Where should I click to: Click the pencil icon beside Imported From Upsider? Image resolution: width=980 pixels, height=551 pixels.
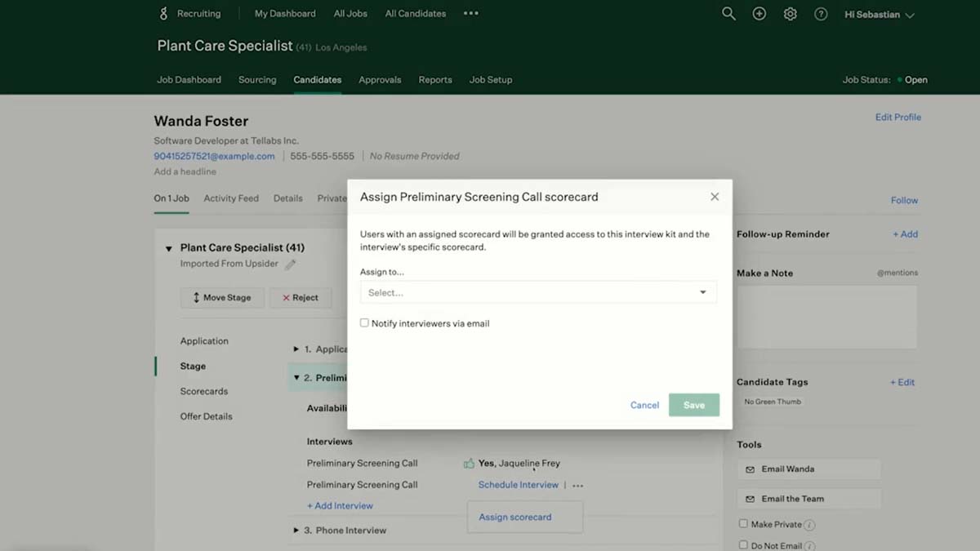pos(290,264)
